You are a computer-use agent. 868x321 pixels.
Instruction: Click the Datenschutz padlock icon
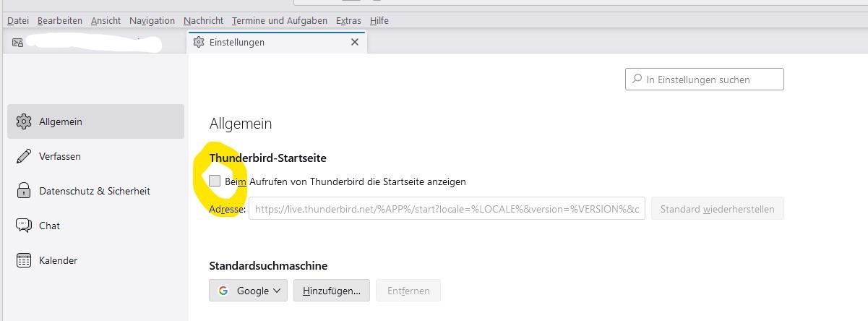click(x=24, y=191)
